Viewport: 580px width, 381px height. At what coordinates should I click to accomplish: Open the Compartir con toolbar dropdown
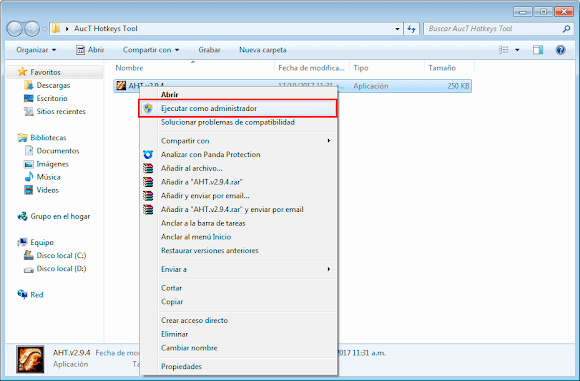pyautogui.click(x=151, y=50)
